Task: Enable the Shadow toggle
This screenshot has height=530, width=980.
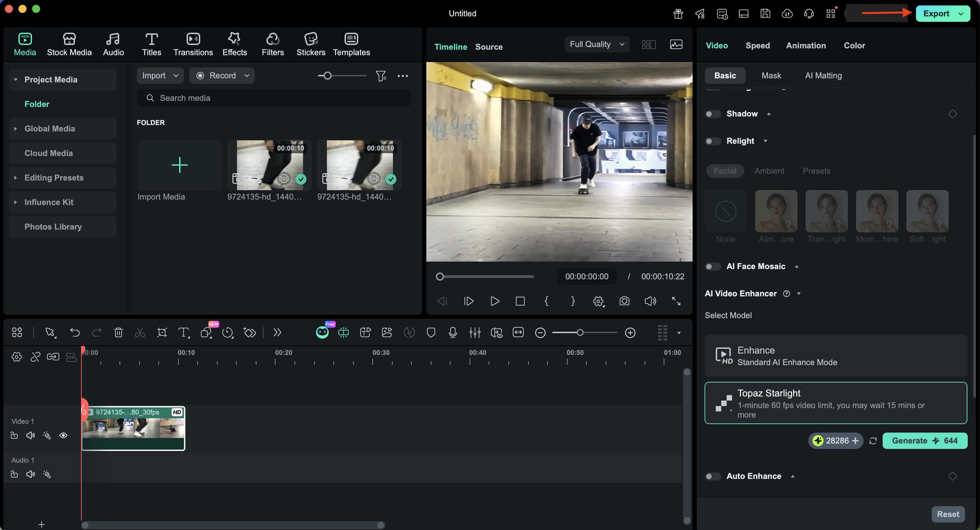Action: (x=713, y=114)
